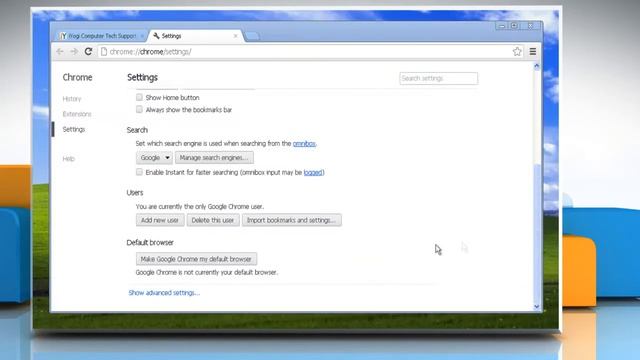Open a new tab
Screen dimensions: 640x360
tap(252, 36)
